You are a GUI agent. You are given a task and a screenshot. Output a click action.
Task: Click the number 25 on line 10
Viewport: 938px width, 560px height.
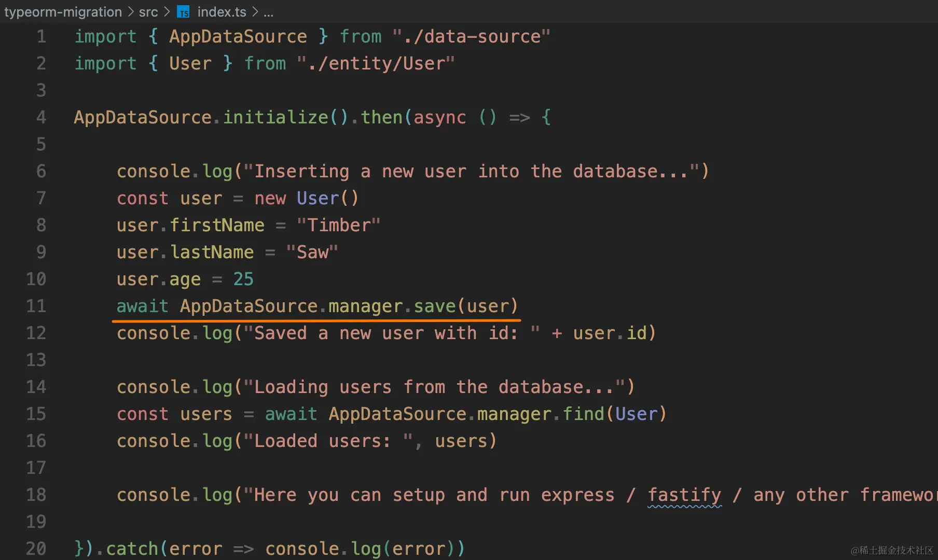(x=243, y=279)
